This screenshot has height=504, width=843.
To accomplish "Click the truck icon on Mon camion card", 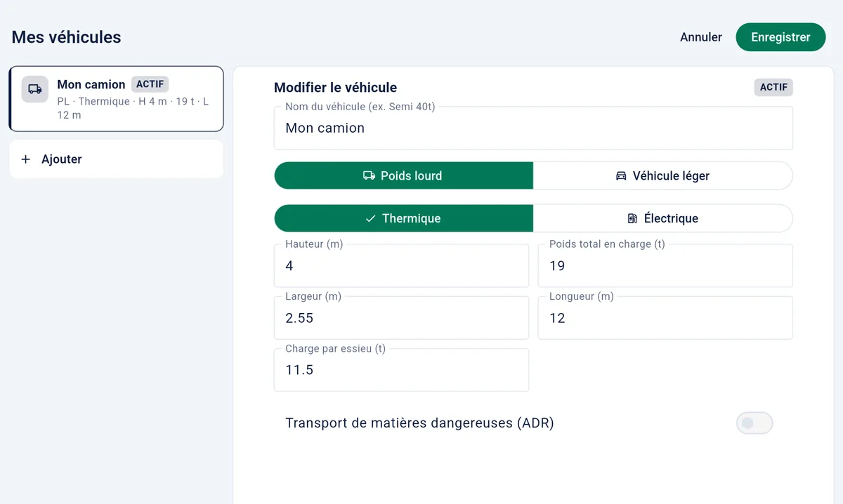I will click(35, 89).
